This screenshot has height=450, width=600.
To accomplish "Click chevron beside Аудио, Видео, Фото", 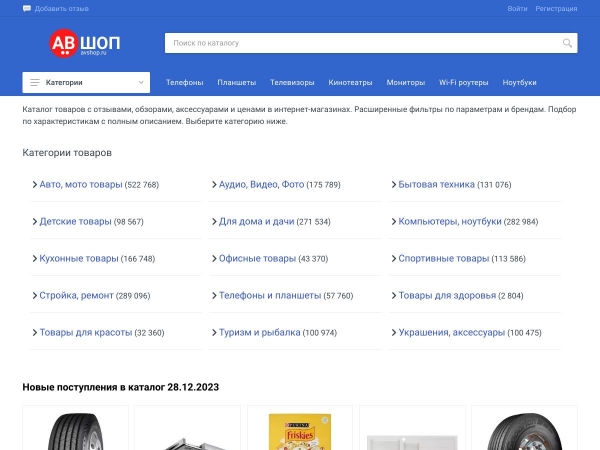I will click(214, 184).
